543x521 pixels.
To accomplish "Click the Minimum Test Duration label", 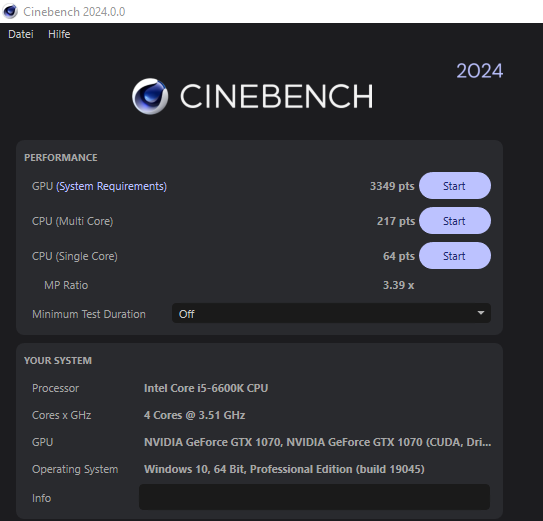I will point(89,314).
